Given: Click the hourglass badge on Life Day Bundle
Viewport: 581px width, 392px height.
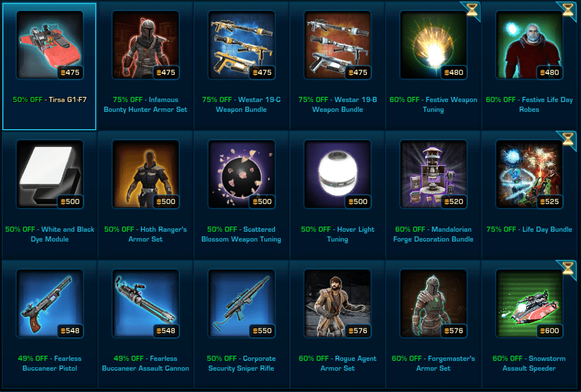Looking at the screenshot, I should coord(568,140).
